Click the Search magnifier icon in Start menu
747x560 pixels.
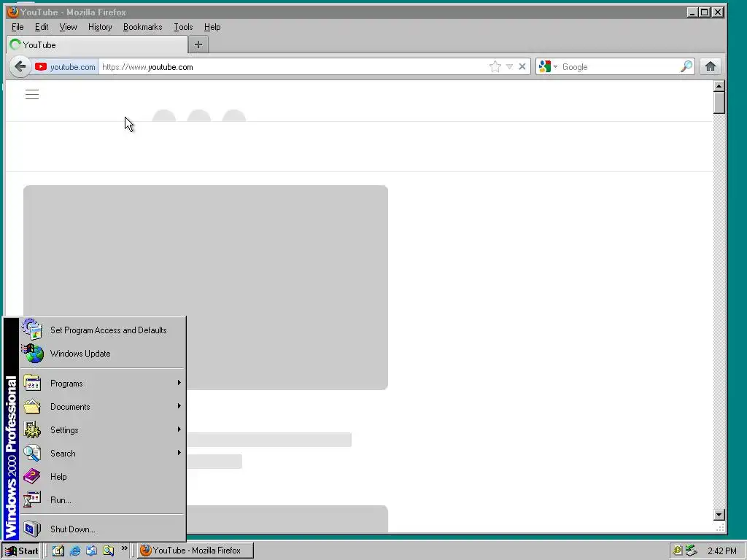32,454
